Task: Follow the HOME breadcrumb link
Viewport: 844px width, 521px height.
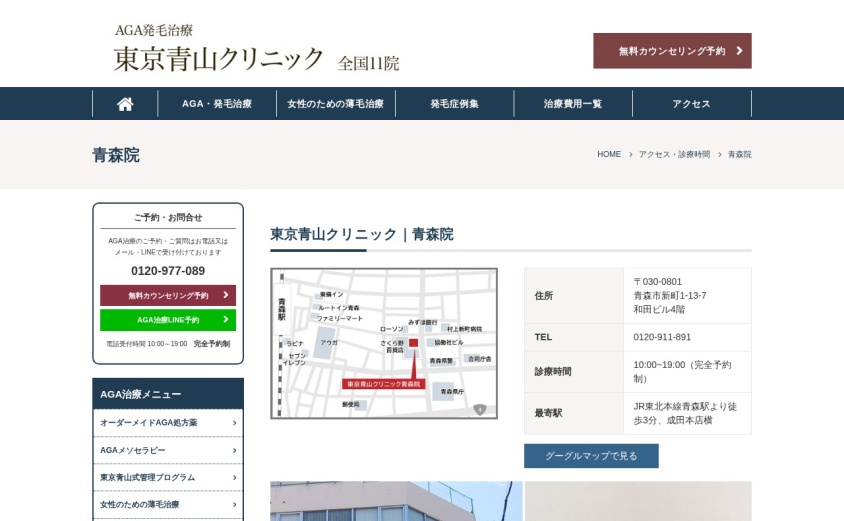Action: coord(609,154)
